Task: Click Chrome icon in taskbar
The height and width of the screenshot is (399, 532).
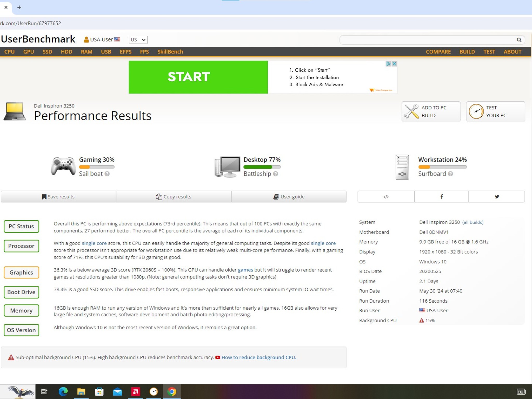Action: click(x=171, y=391)
